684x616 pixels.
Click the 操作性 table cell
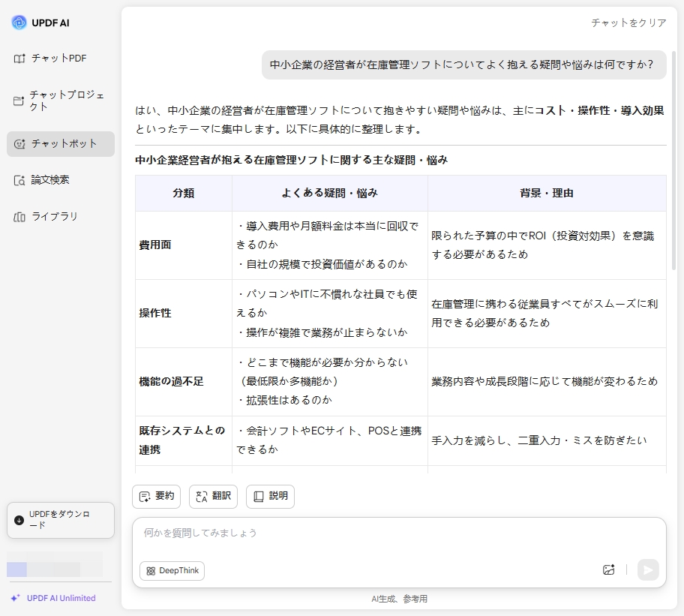[x=184, y=313]
